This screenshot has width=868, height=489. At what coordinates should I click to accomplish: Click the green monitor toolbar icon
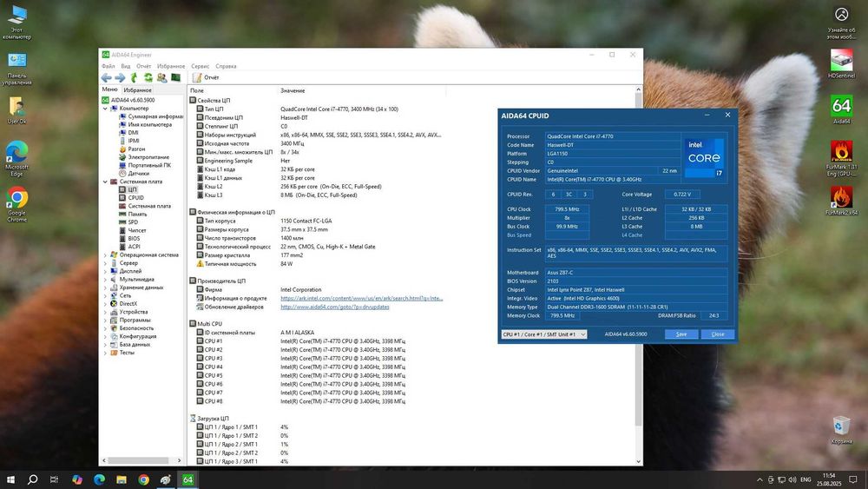[x=175, y=77]
